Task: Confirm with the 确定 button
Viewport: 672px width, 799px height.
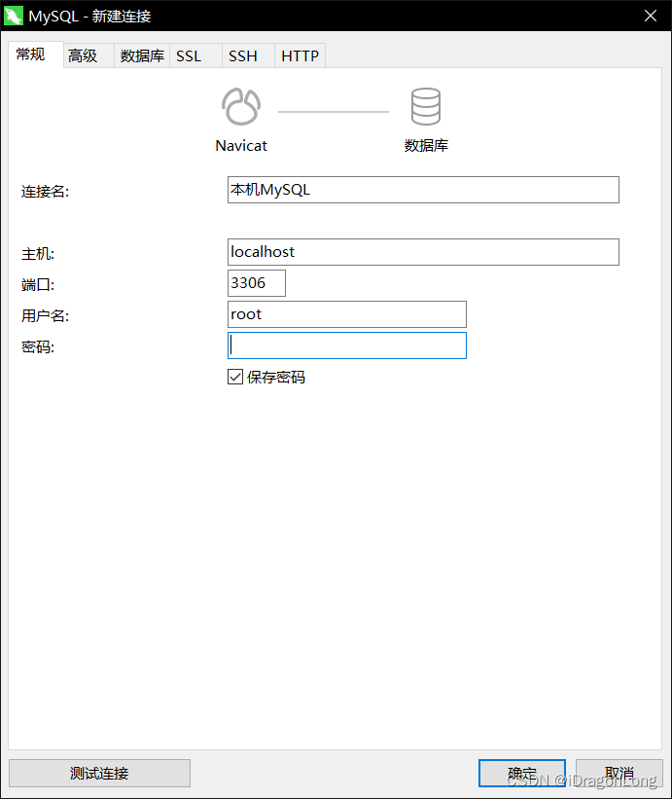Action: click(x=522, y=773)
